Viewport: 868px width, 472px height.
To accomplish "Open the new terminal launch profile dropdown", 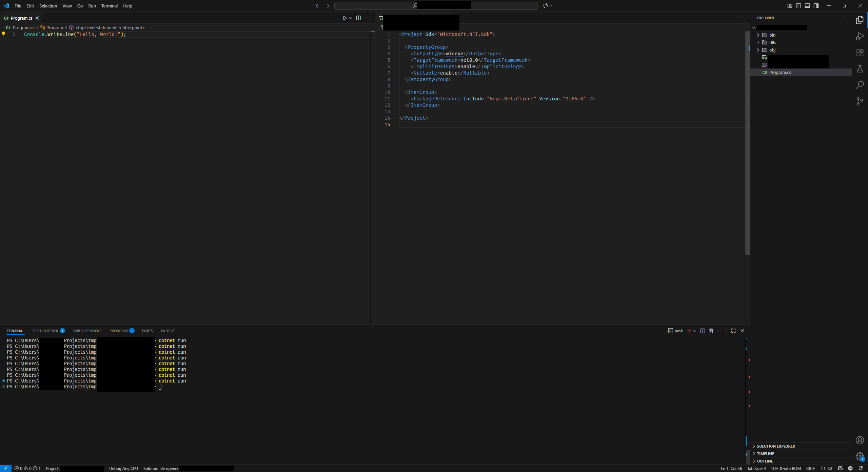I will pos(695,331).
